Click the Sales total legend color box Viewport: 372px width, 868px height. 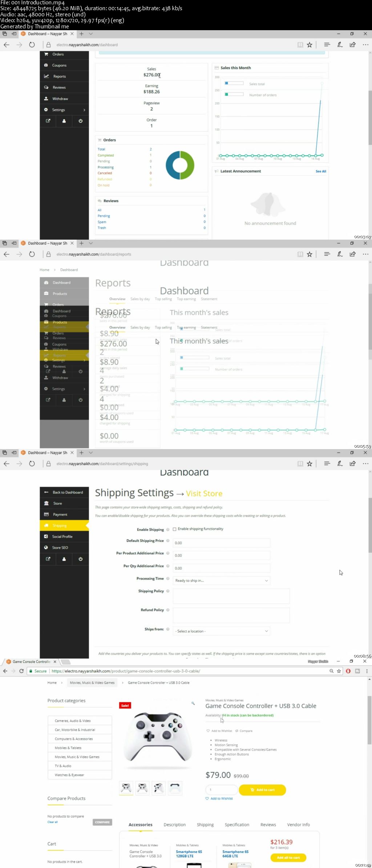[x=234, y=83]
